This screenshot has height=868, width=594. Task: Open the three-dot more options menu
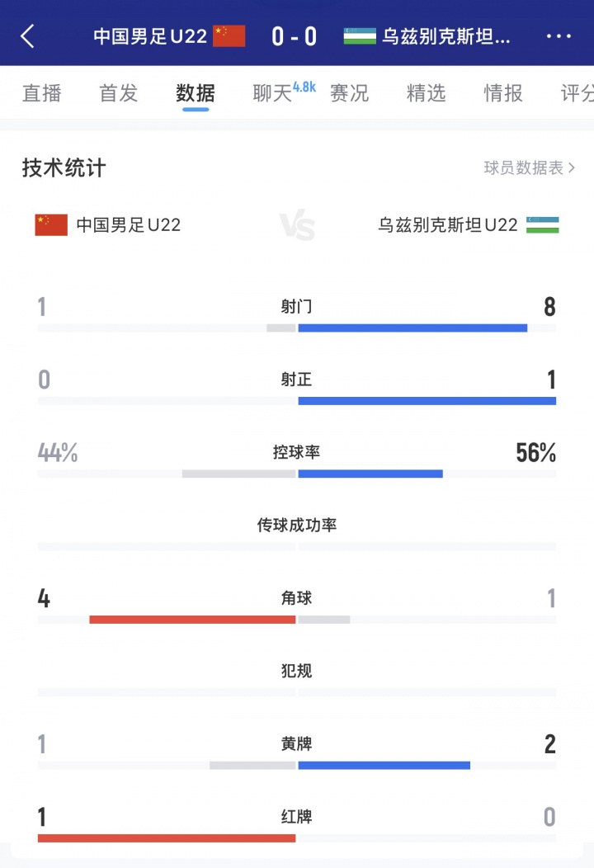(559, 36)
